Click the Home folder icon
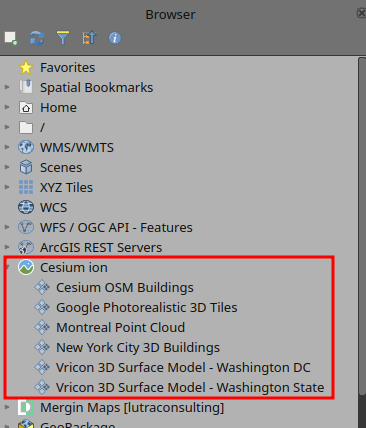The width and height of the screenshot is (366, 428). click(26, 108)
